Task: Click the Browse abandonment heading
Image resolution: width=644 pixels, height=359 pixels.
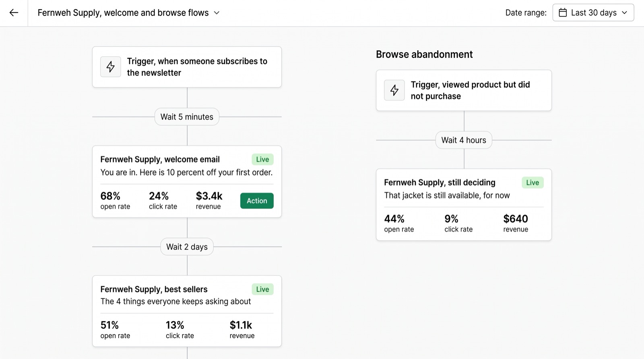Action: 424,54
